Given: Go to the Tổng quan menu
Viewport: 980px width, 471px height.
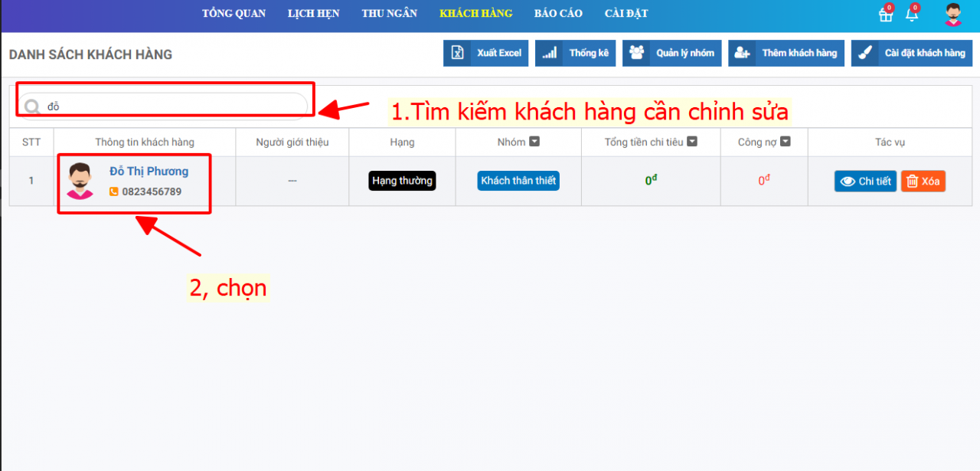Looking at the screenshot, I should click(234, 14).
